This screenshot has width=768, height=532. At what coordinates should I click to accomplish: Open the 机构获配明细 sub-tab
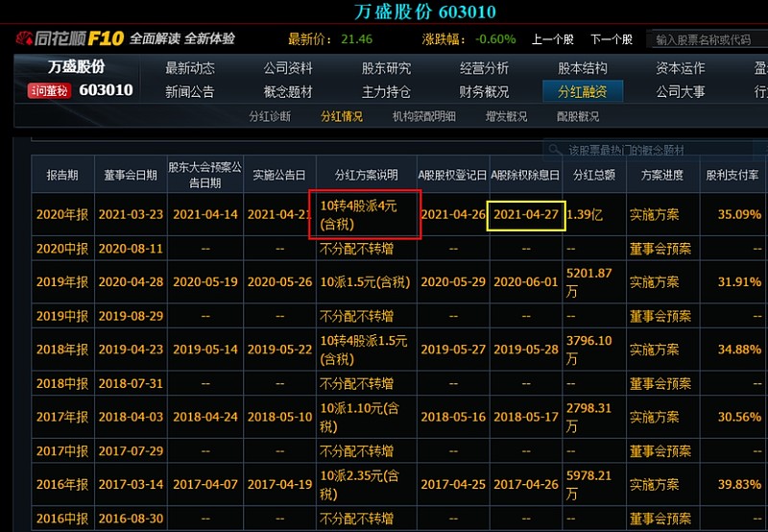[x=423, y=116]
